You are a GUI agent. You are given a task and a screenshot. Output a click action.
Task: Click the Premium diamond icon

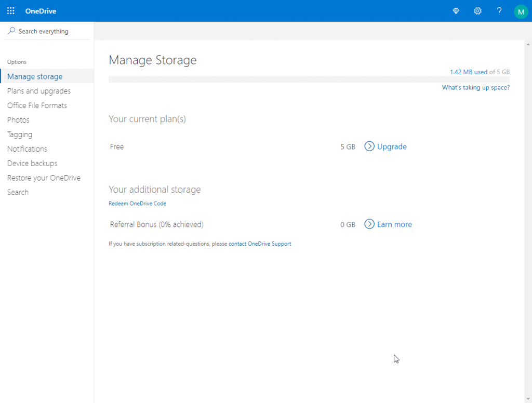(456, 11)
